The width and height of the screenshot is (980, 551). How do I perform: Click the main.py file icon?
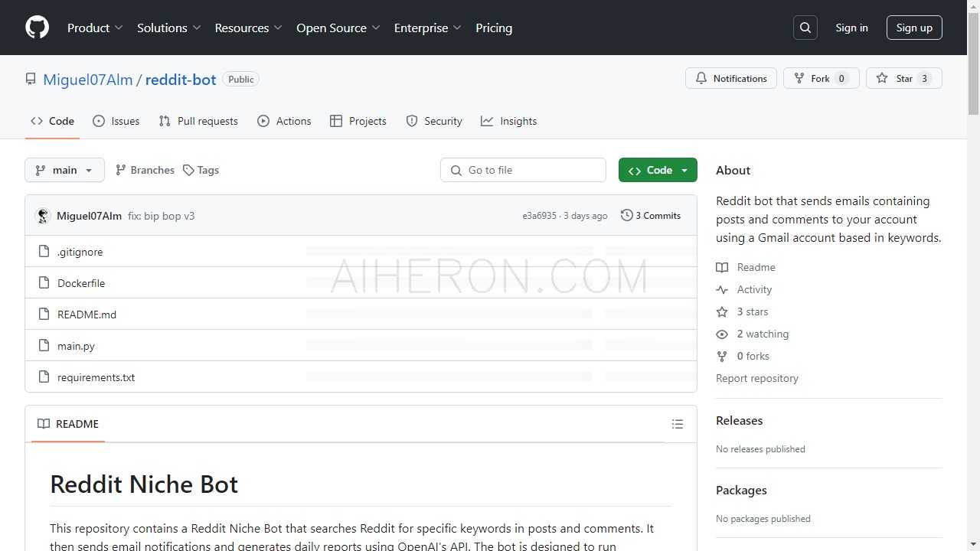44,346
